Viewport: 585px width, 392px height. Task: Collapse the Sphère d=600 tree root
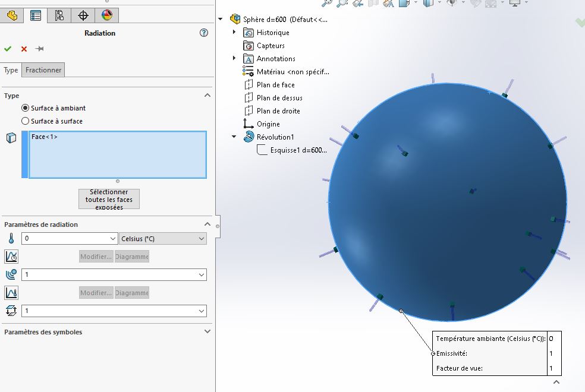tap(221, 18)
